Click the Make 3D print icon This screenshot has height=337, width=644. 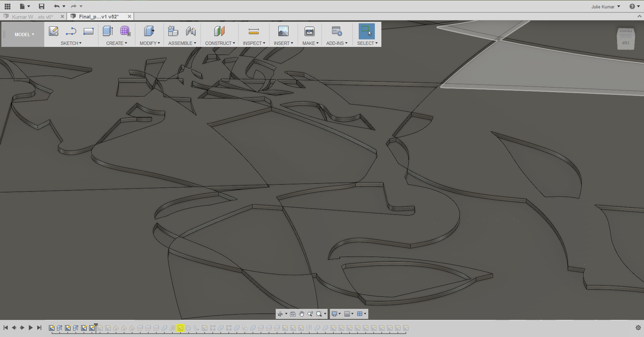(310, 31)
